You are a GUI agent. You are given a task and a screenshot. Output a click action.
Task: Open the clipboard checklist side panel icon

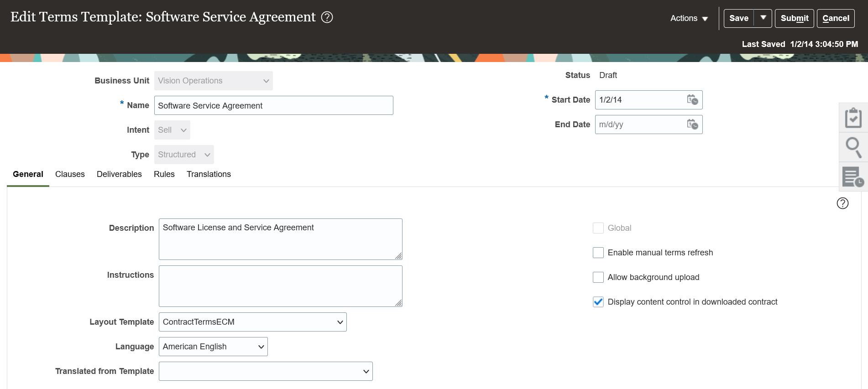pos(853,118)
